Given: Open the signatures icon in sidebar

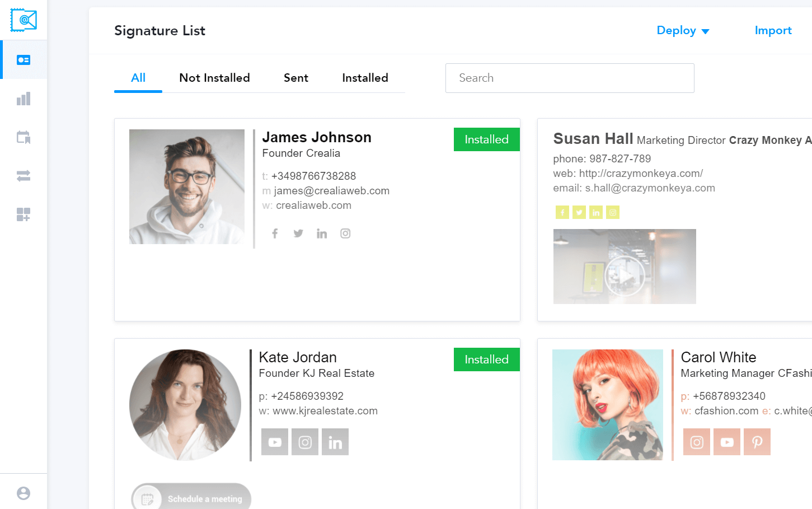Looking at the screenshot, I should [24, 60].
